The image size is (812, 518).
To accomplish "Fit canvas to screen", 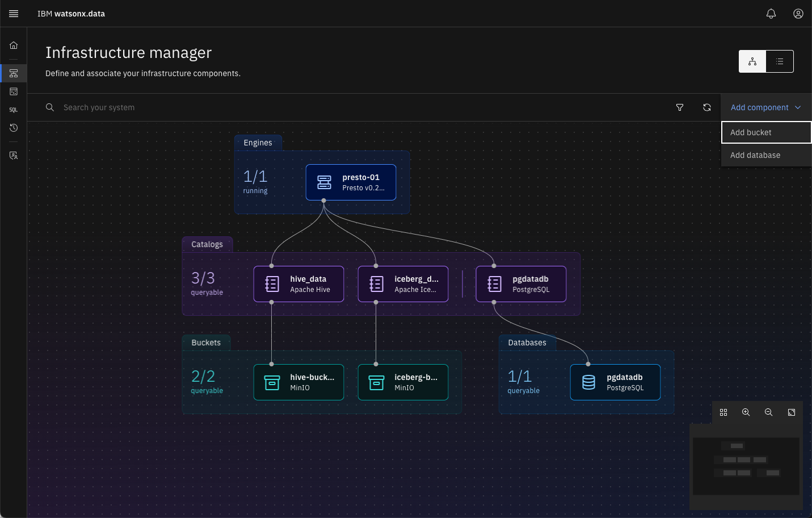I will [x=792, y=412].
